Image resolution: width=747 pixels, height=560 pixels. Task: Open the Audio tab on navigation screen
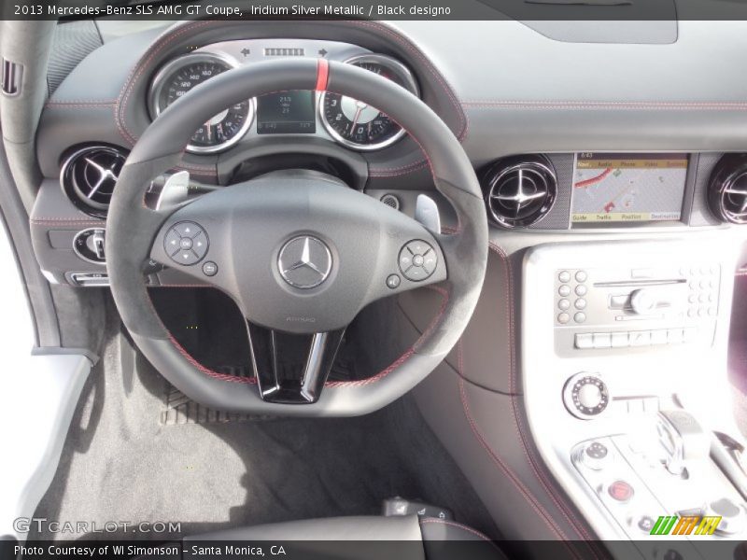(604, 164)
